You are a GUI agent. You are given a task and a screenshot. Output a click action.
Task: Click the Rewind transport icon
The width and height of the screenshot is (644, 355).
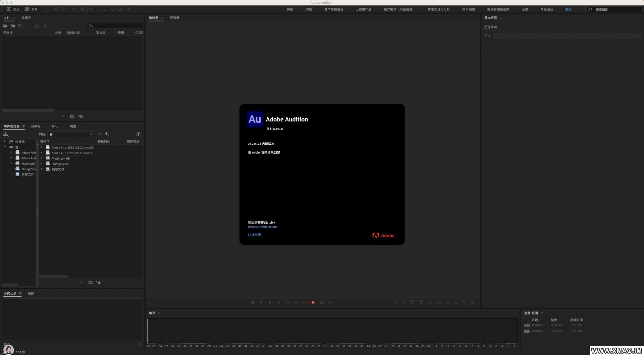pyautogui.click(x=287, y=302)
